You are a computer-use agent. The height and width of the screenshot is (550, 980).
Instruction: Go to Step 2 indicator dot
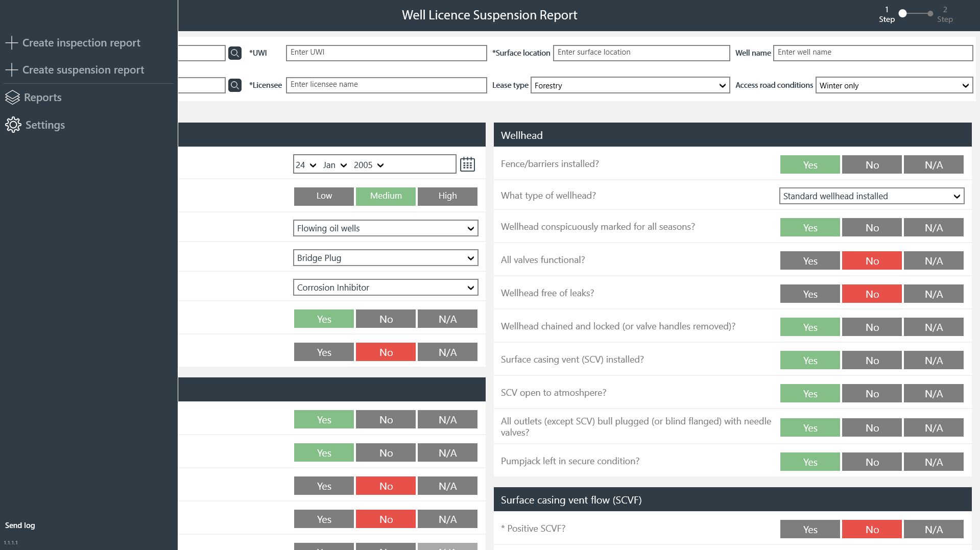(930, 14)
